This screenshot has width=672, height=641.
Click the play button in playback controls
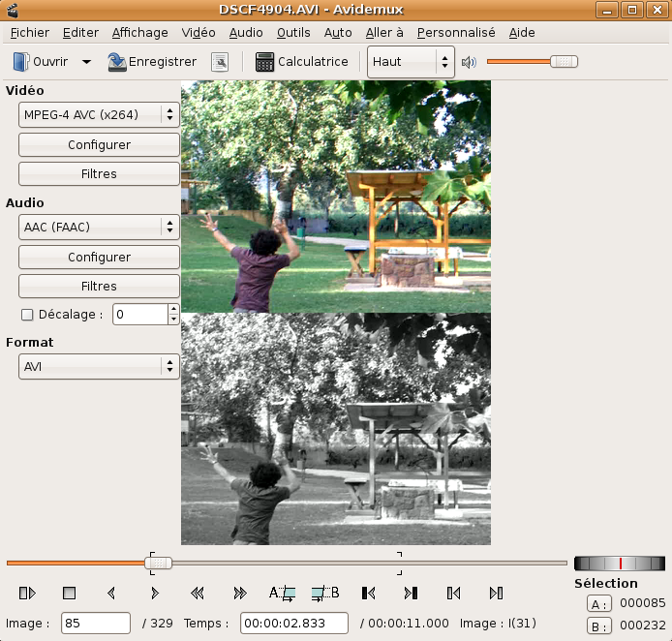[x=27, y=593]
